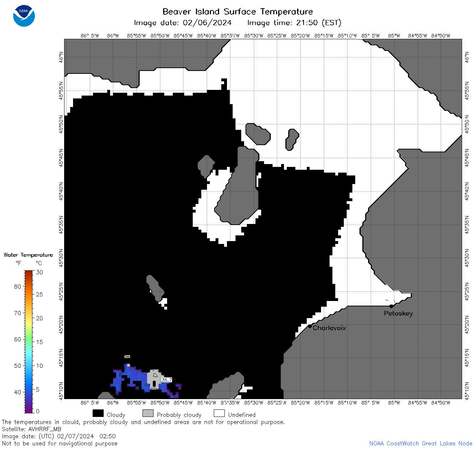Click the 50 Fahrenheit tick label

[x=17, y=366]
